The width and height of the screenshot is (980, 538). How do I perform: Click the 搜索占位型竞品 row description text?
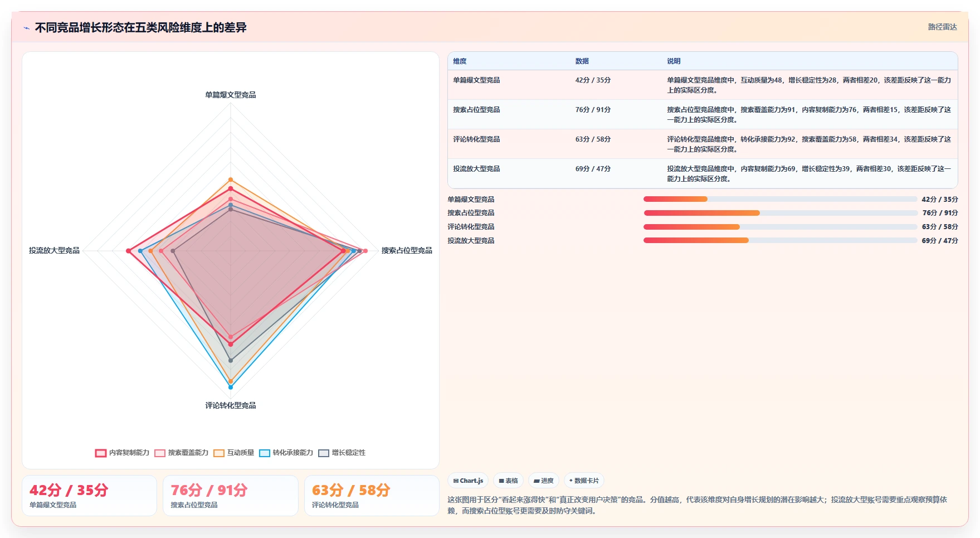(x=809, y=114)
